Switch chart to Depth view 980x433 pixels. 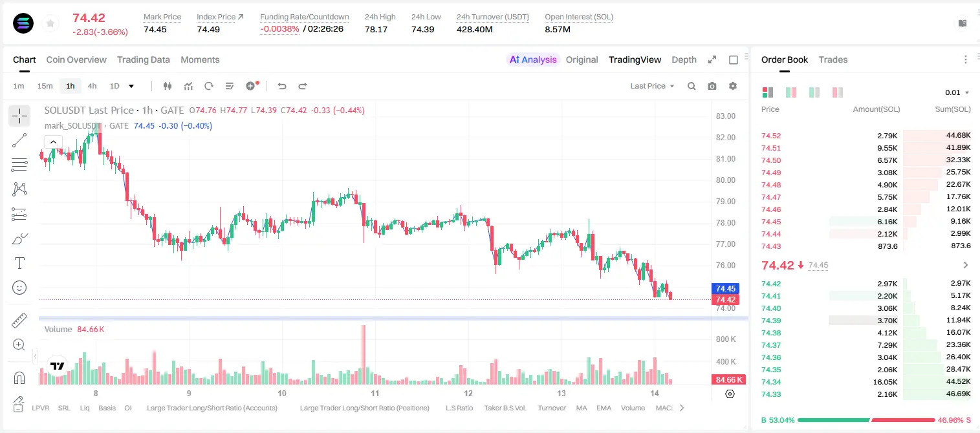(684, 59)
